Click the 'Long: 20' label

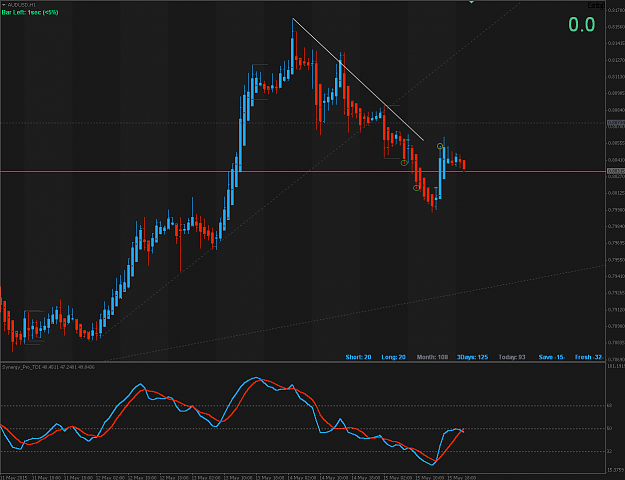click(x=393, y=357)
